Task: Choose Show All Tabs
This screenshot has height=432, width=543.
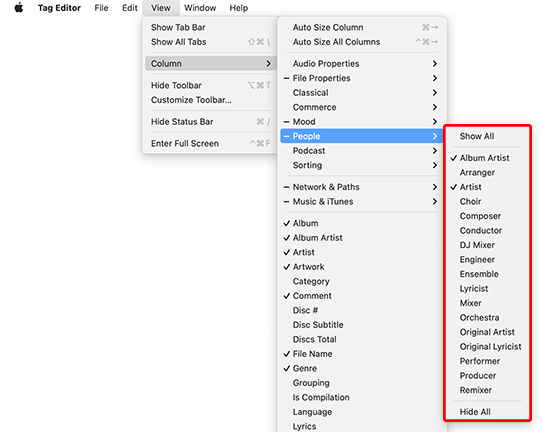Action: point(211,42)
